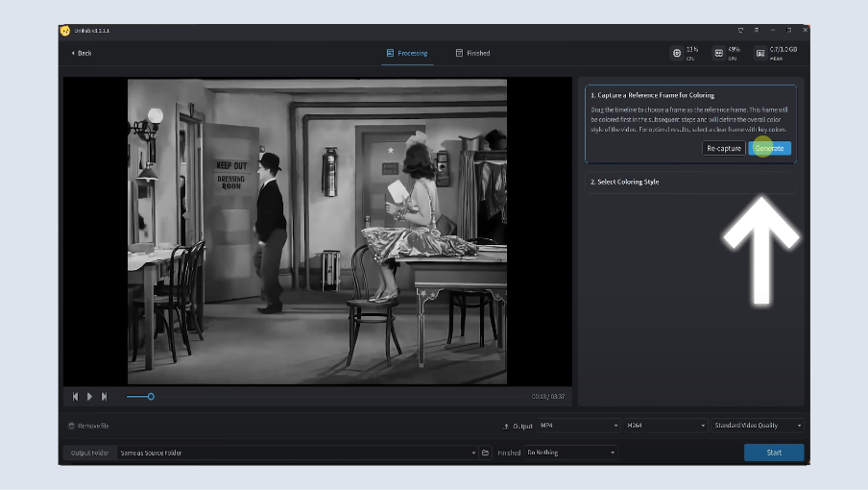868x490 pixels.
Task: Click the black-and-white video preview frame
Action: [317, 232]
